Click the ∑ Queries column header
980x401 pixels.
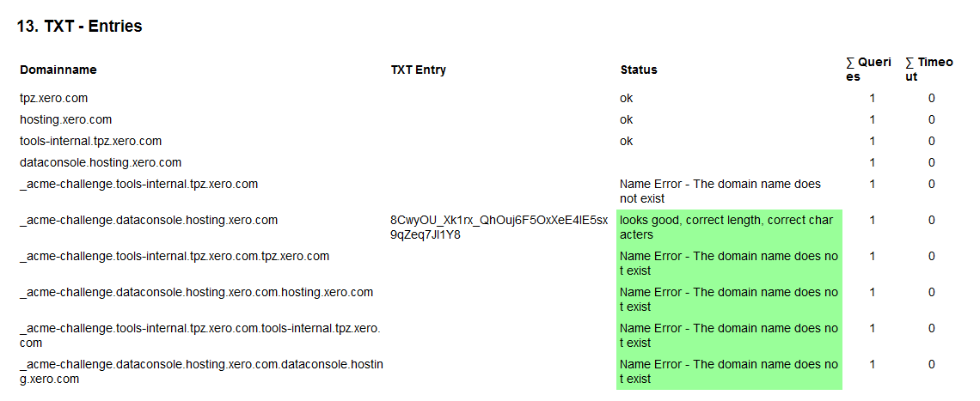tap(868, 70)
